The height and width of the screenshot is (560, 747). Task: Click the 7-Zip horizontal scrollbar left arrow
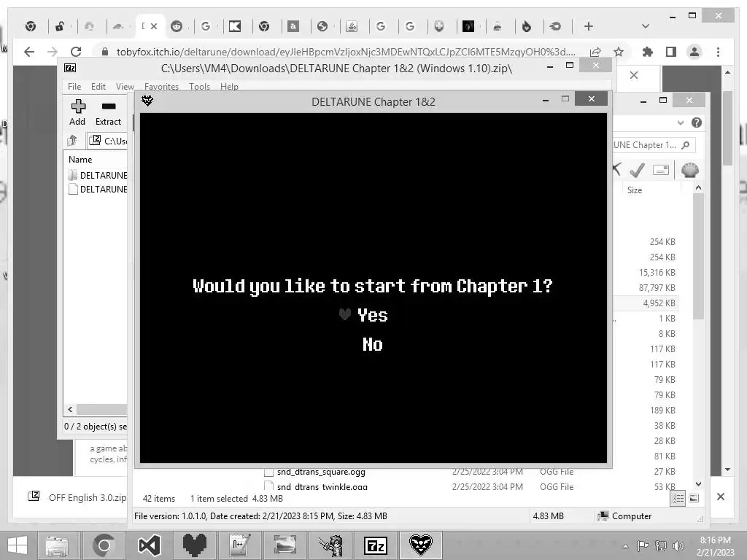tap(71, 410)
